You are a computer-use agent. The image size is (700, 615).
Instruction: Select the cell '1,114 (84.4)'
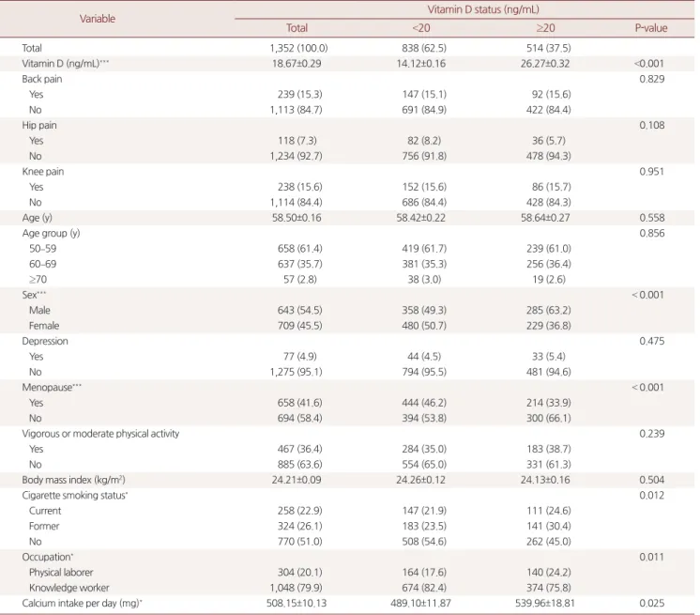pyautogui.click(x=296, y=202)
